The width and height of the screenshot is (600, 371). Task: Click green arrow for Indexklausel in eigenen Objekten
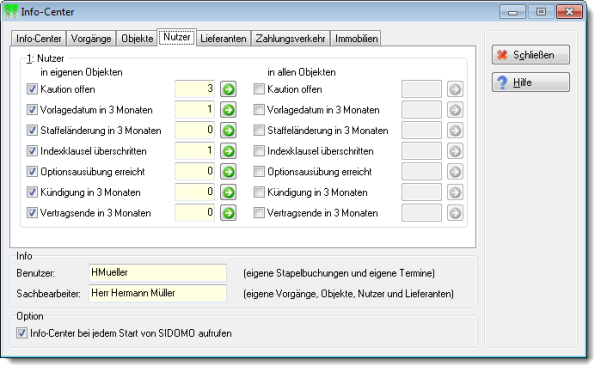click(x=228, y=151)
